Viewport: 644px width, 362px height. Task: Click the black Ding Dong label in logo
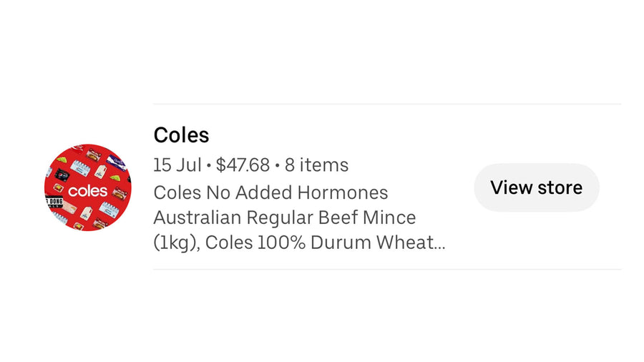point(54,202)
